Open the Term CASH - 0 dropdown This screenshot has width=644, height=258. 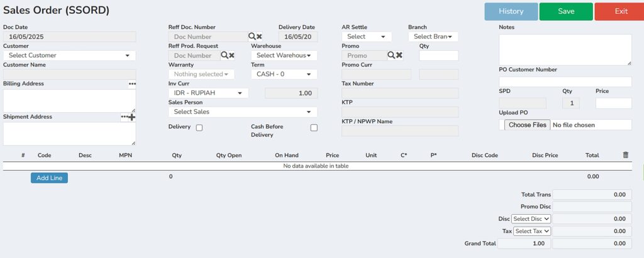point(284,74)
